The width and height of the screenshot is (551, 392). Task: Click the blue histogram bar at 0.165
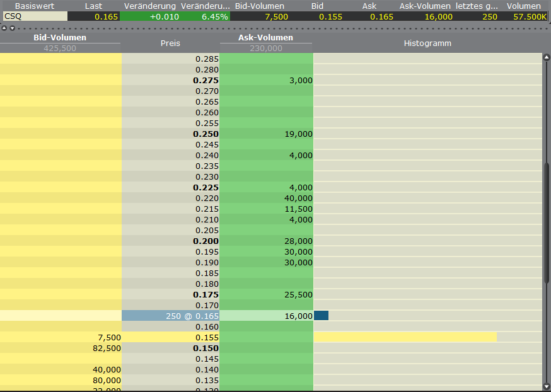(x=321, y=315)
